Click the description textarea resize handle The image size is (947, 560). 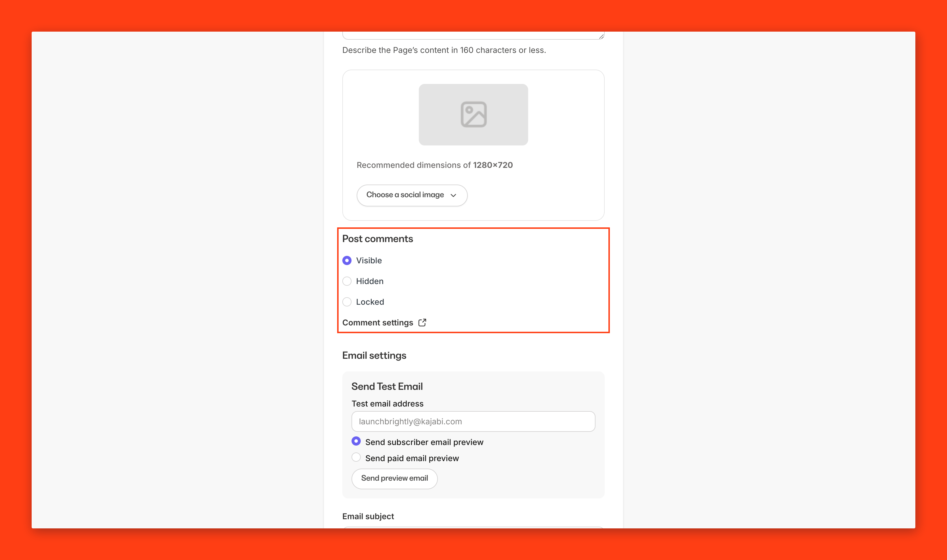point(601,36)
